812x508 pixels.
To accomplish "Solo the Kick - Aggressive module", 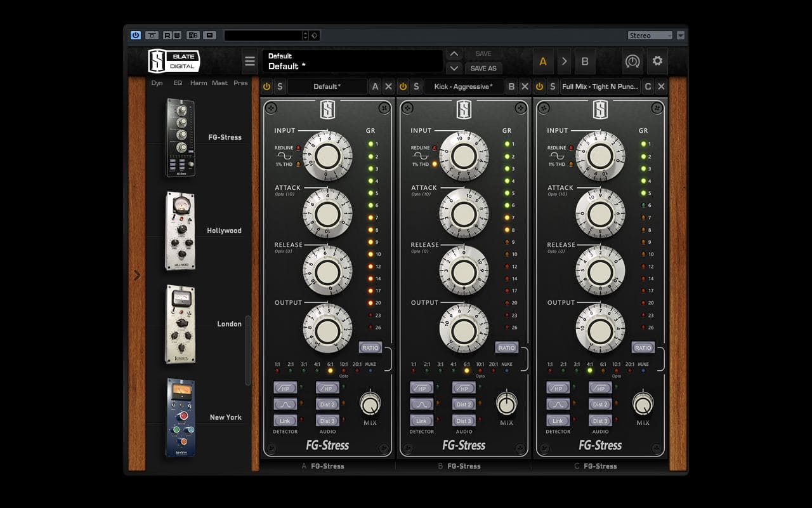I will (416, 86).
